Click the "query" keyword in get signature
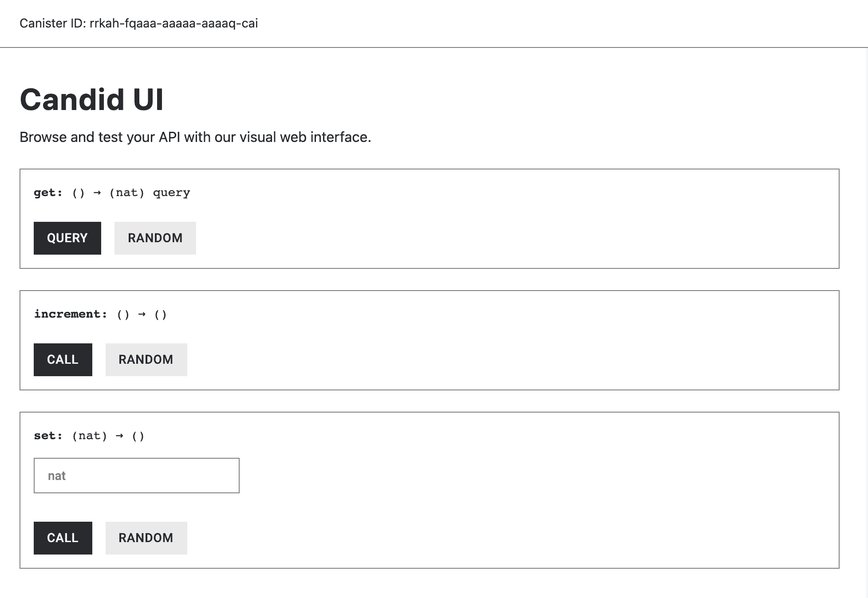Viewport: 868px width, 598px height. pos(171,193)
